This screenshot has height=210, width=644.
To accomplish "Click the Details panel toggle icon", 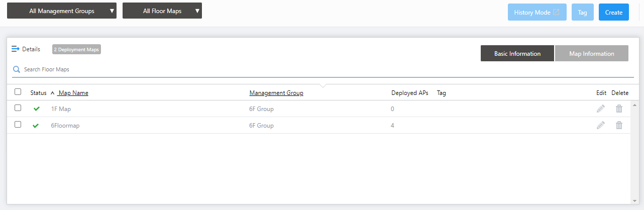I will [16, 49].
